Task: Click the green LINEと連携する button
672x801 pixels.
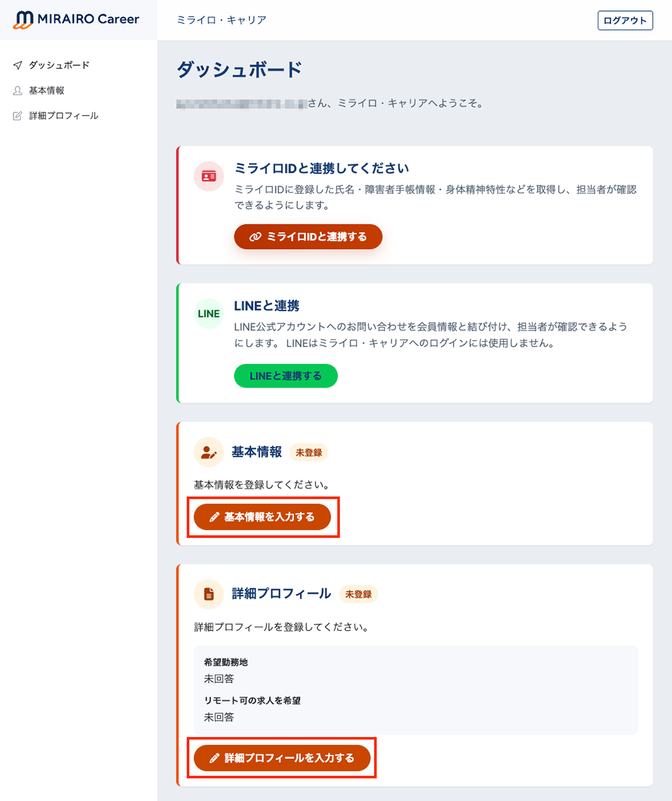Action: (x=286, y=376)
